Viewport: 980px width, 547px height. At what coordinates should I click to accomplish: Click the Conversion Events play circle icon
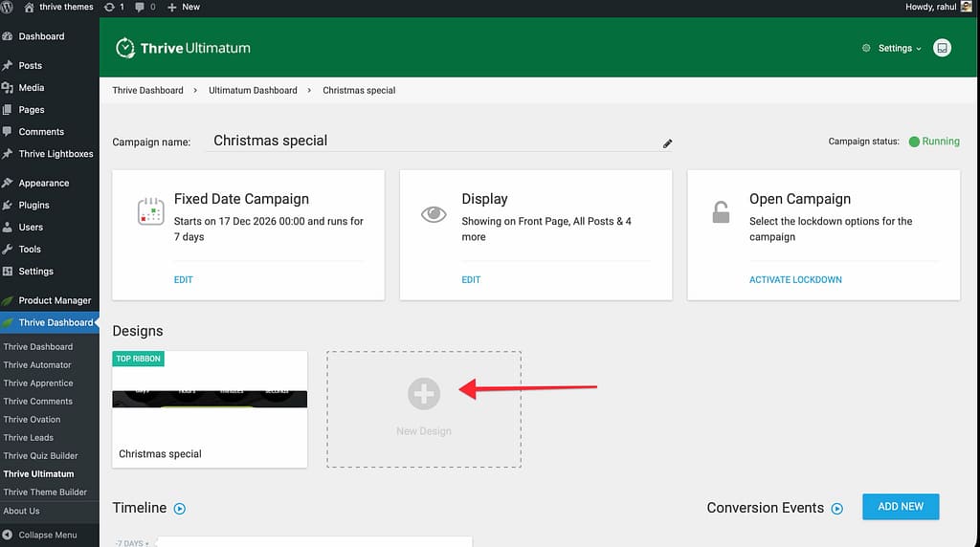837,509
